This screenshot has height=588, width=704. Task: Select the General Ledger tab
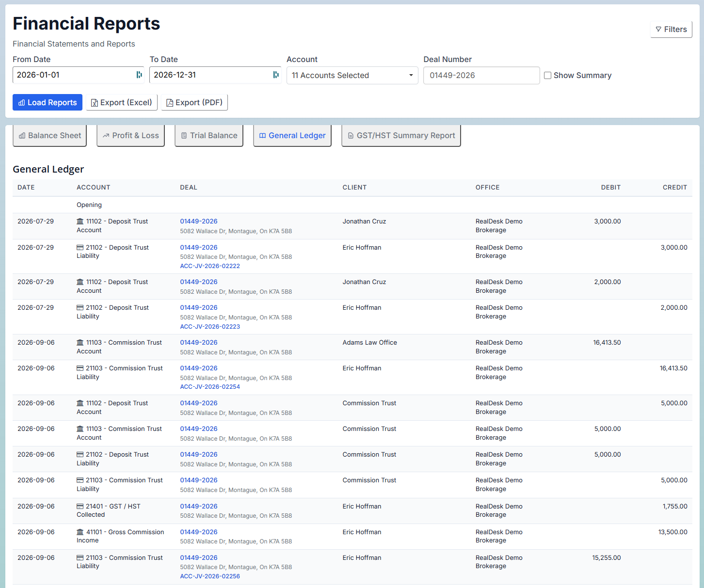(x=292, y=136)
